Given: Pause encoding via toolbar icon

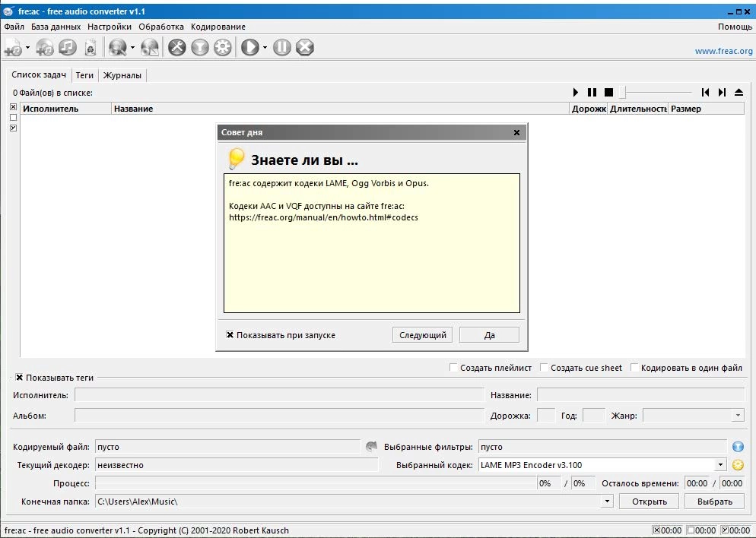Looking at the screenshot, I should pyautogui.click(x=282, y=47).
